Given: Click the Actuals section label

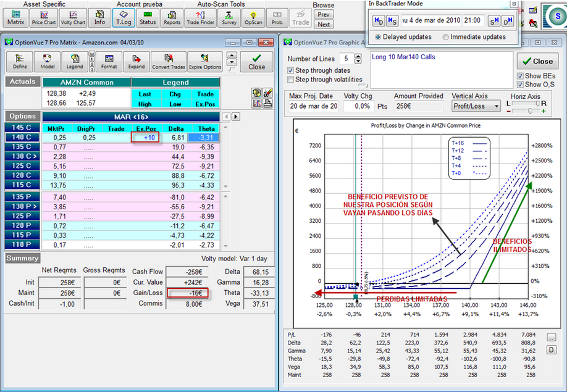Looking at the screenshot, I should tap(22, 81).
